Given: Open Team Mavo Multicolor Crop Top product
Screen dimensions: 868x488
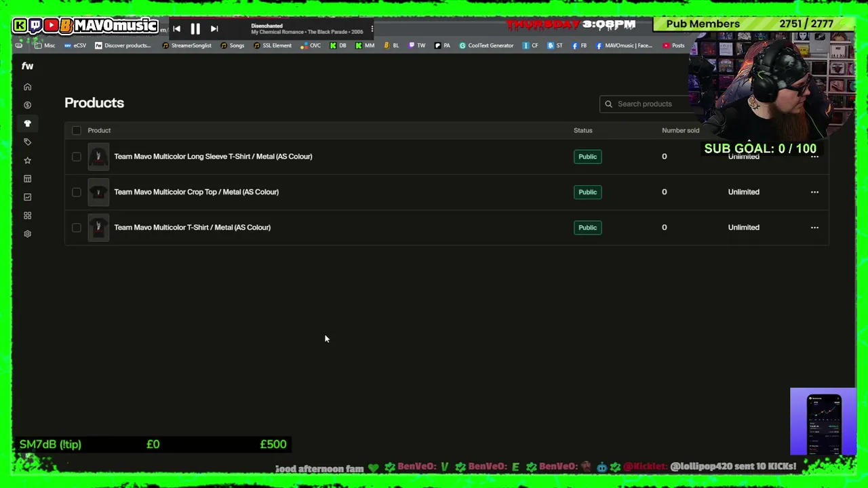Looking at the screenshot, I should (x=196, y=192).
